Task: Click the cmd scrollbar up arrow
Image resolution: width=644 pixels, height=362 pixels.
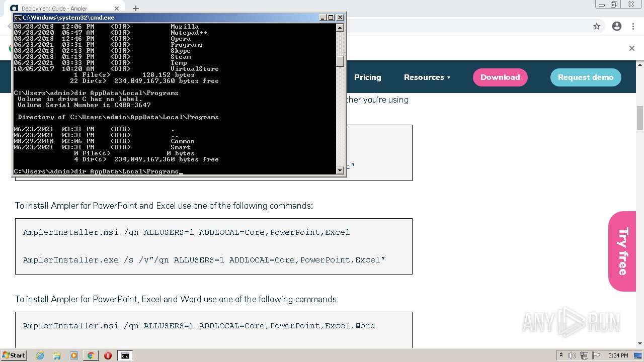Action: tap(340, 27)
